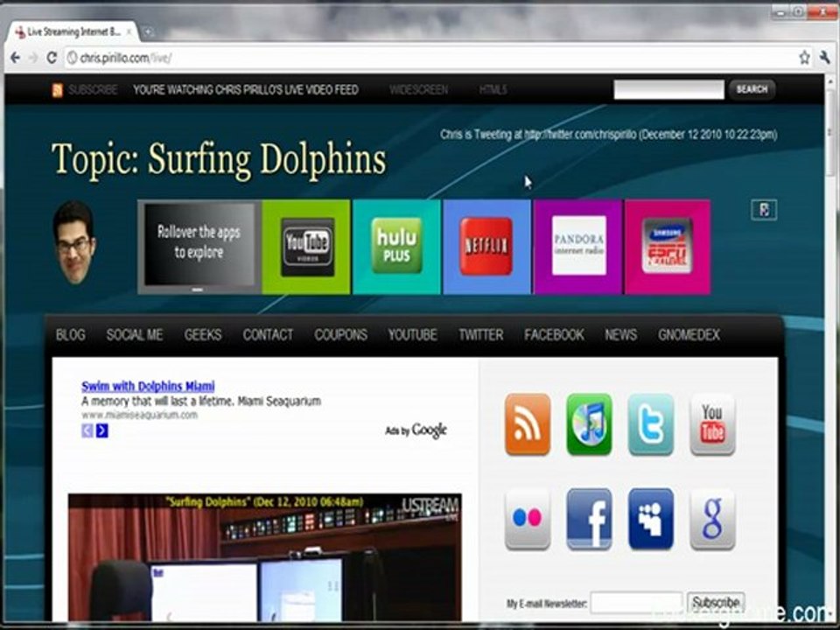Reload the page with refresh icon

coord(52,58)
